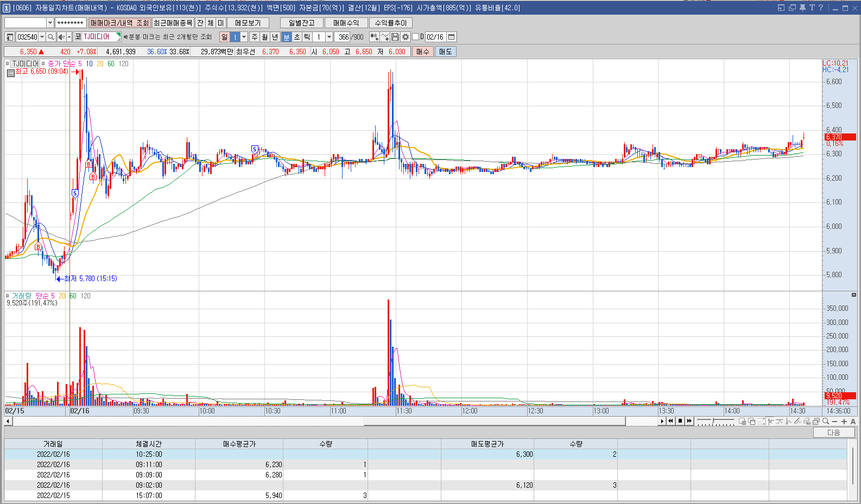Click the A auto-fit icon
Image resolution: width=861 pixels, height=504 pixels.
853,421
